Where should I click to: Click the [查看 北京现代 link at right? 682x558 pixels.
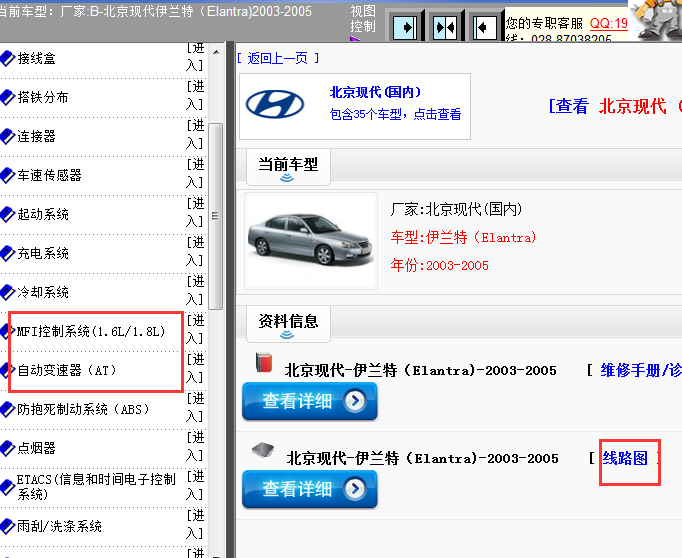[x=615, y=106]
